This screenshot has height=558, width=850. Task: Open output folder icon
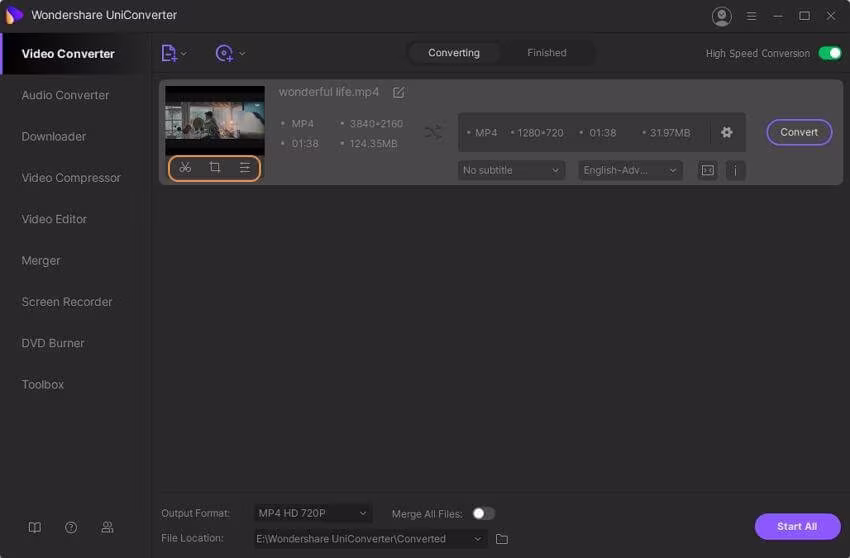pyautogui.click(x=502, y=539)
